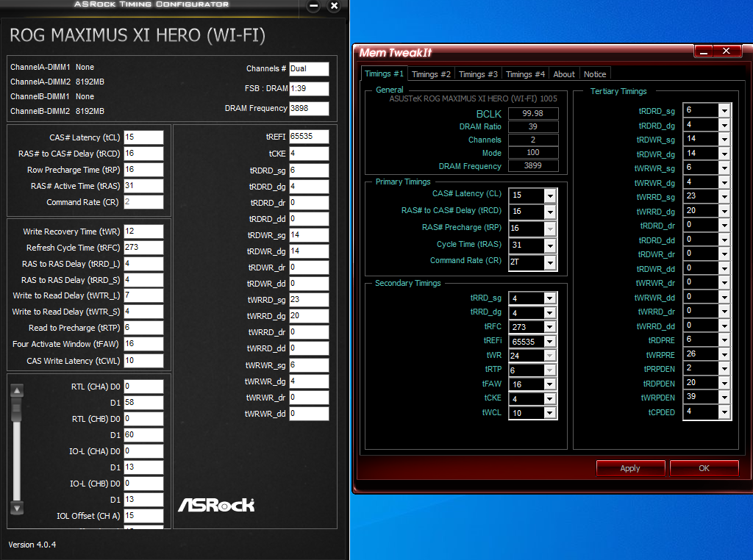Switch to the Timings #4 tab

(x=525, y=74)
